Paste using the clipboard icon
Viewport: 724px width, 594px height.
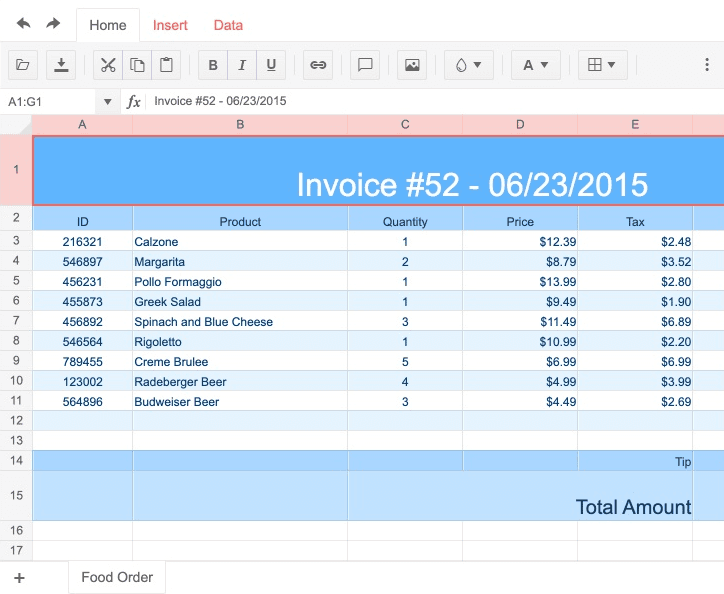point(166,65)
